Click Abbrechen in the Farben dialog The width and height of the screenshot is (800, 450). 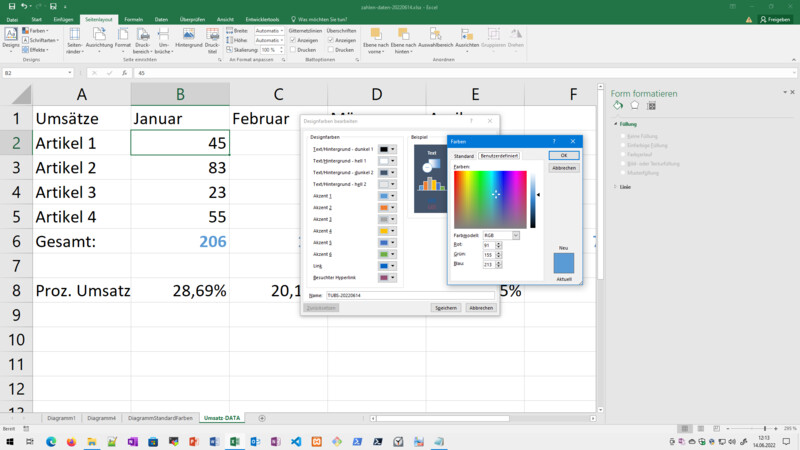pos(564,168)
